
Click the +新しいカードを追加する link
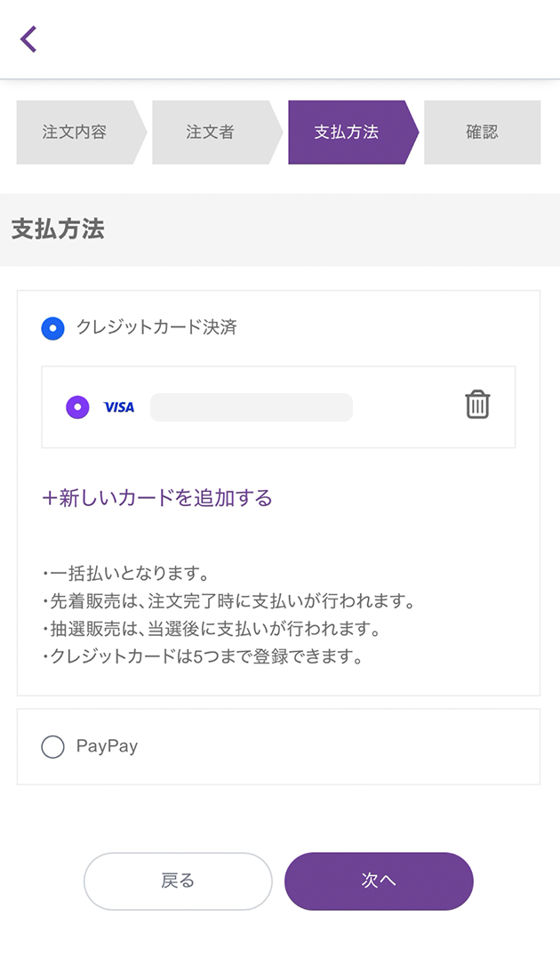pos(157,497)
